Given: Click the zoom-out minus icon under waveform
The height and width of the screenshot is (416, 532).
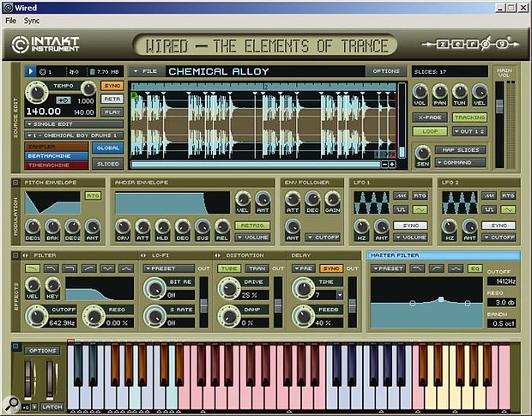Looking at the screenshot, I should [384, 165].
